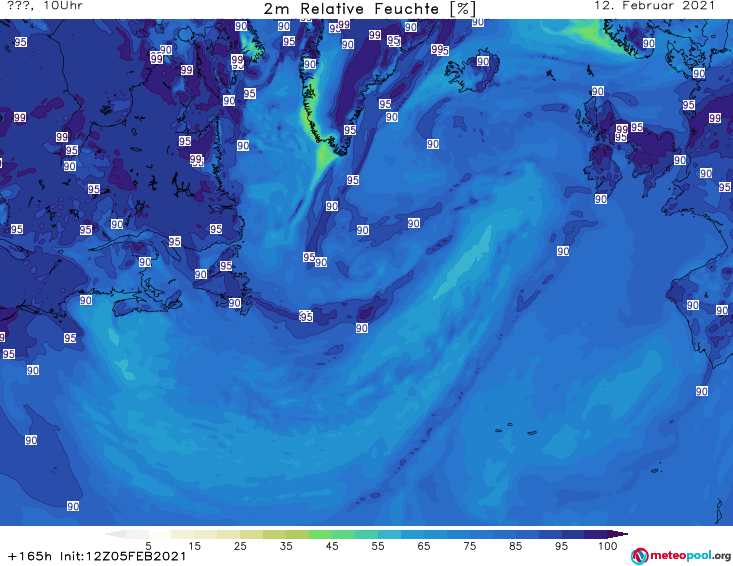Click the purple arrow tip at the colorbar's right end
733x566 pixels.
coord(618,534)
